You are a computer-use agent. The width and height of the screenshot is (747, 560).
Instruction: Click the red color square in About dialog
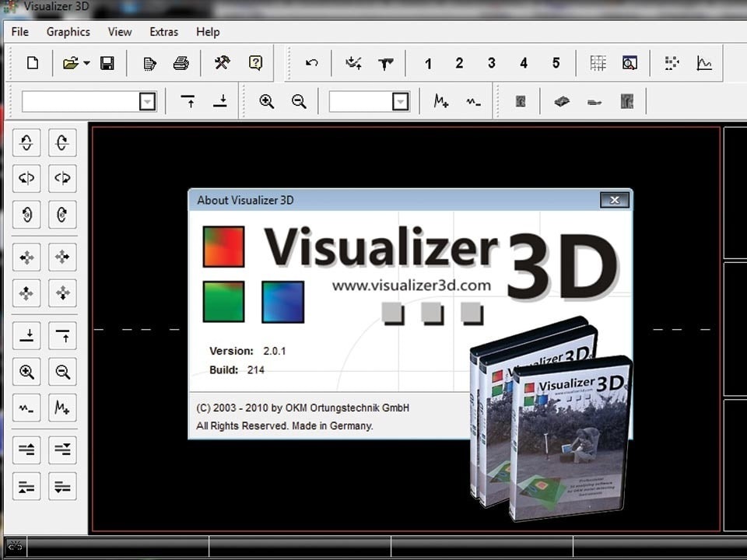pos(223,247)
